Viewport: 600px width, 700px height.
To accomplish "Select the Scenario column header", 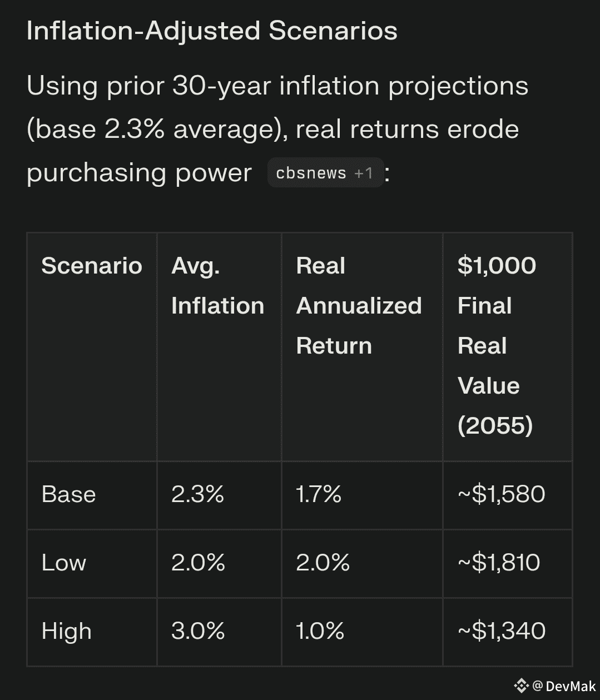I will pos(92,266).
